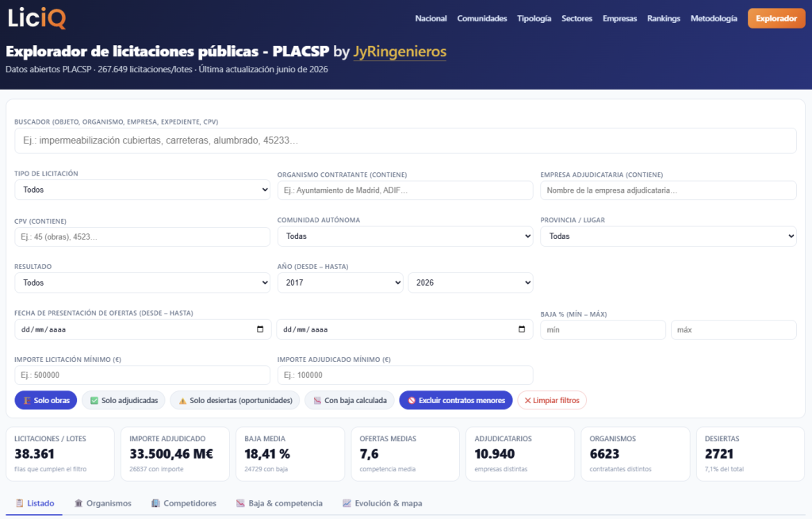812x519 pixels.
Task: Click the second fecha de presentación date field
Action: (x=405, y=329)
